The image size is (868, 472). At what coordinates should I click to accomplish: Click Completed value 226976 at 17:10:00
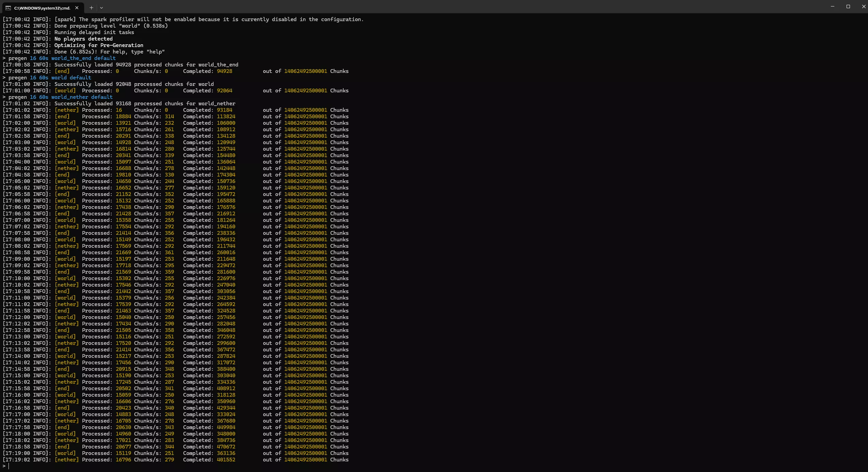(226, 278)
